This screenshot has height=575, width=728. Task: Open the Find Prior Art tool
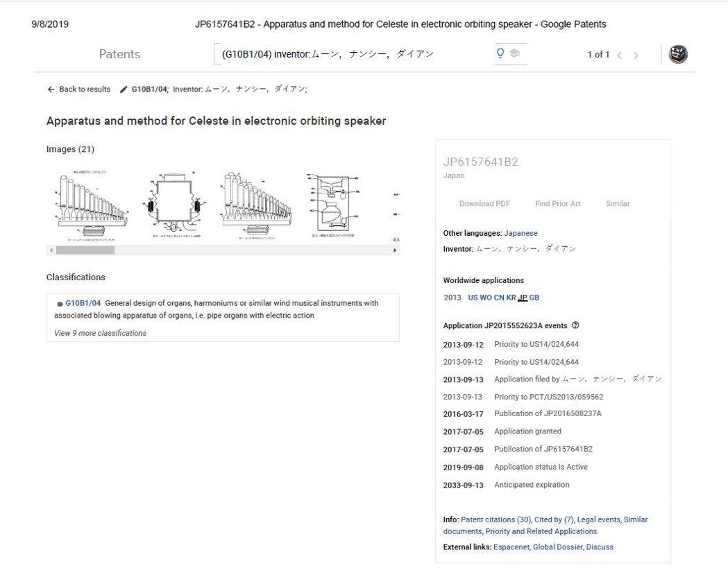(x=557, y=203)
